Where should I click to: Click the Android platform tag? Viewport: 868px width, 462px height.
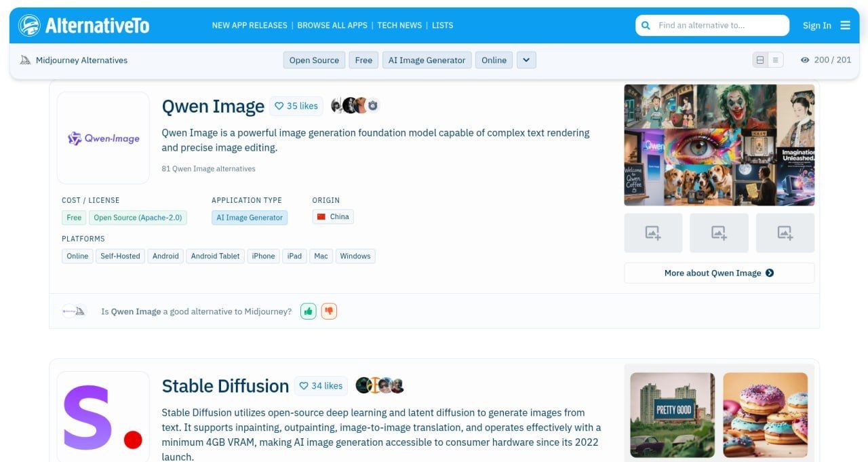[x=165, y=256]
